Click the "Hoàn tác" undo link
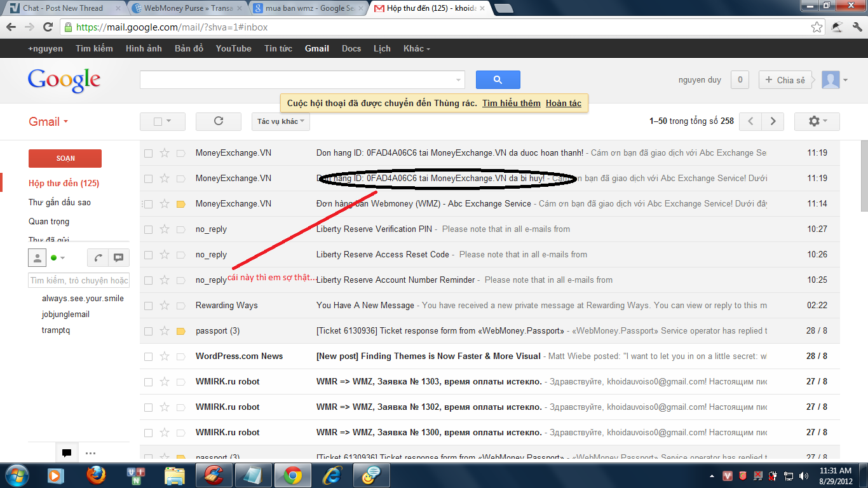Viewport: 868px width, 488px height. (x=564, y=103)
